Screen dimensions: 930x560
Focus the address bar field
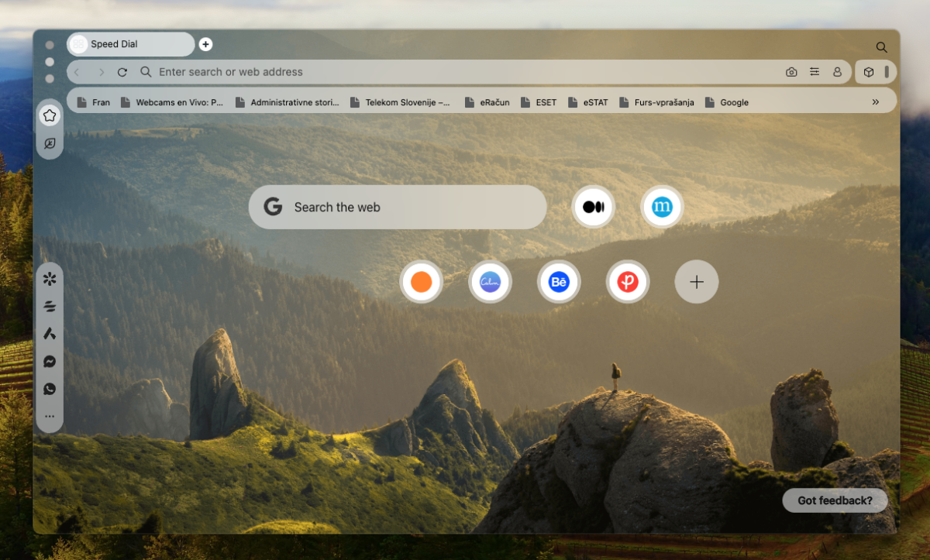(459, 72)
